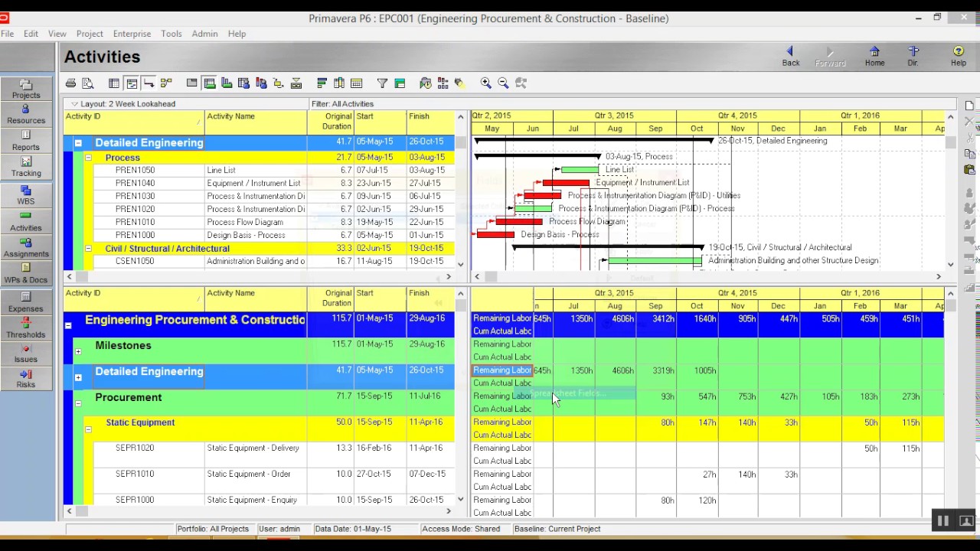980x551 pixels.
Task: Open the Enterprise menu
Action: point(132,34)
